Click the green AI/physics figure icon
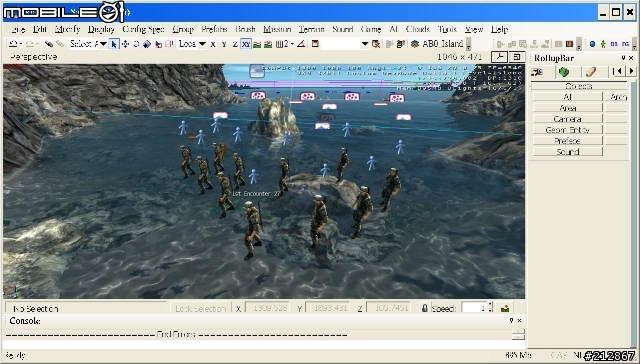 [603, 44]
